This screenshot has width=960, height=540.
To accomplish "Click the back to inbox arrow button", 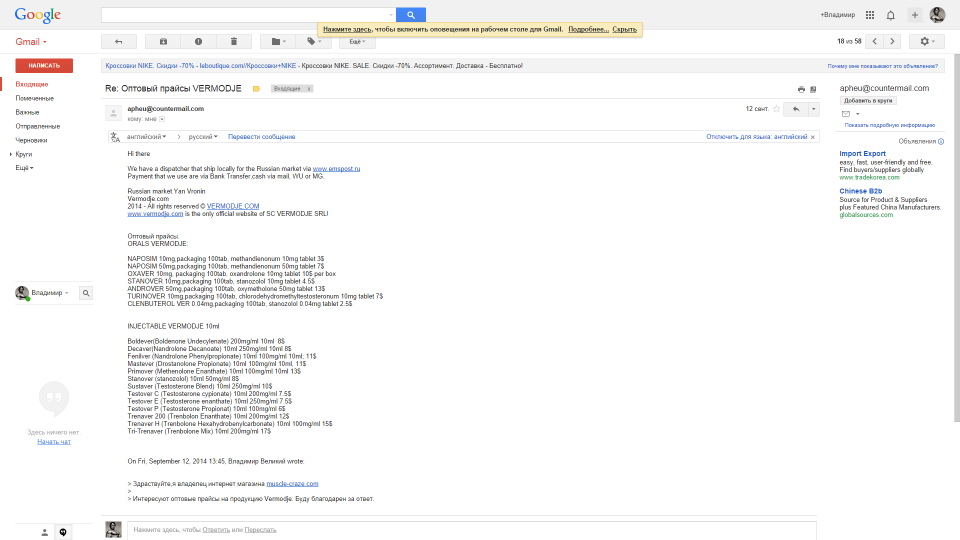I will coord(118,41).
